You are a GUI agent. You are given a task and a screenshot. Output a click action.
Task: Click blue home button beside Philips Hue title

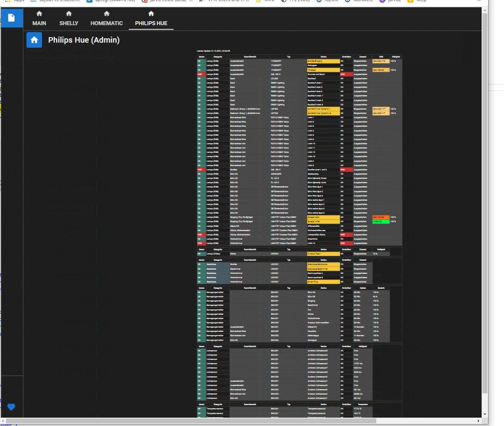click(34, 40)
